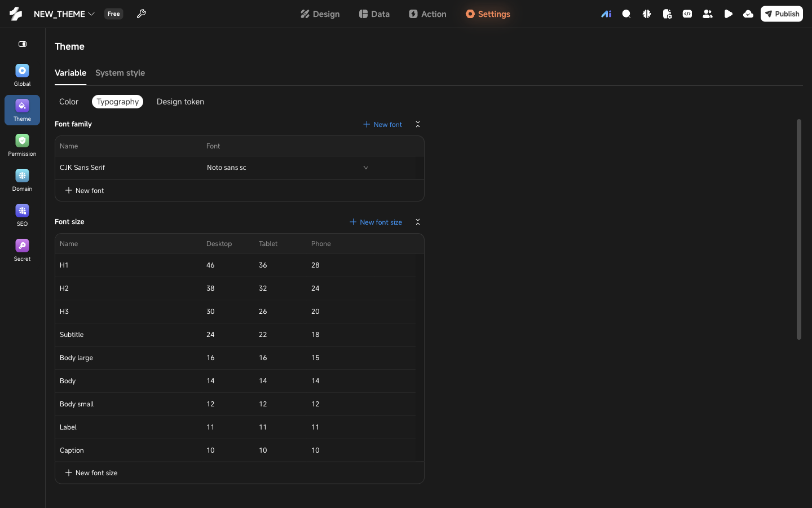Switch to the Design tab

[320, 14]
